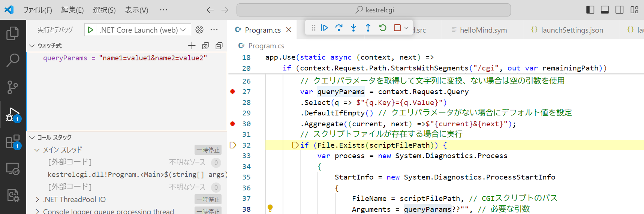Grab the debug toolbar drag handle

[x=313, y=28]
